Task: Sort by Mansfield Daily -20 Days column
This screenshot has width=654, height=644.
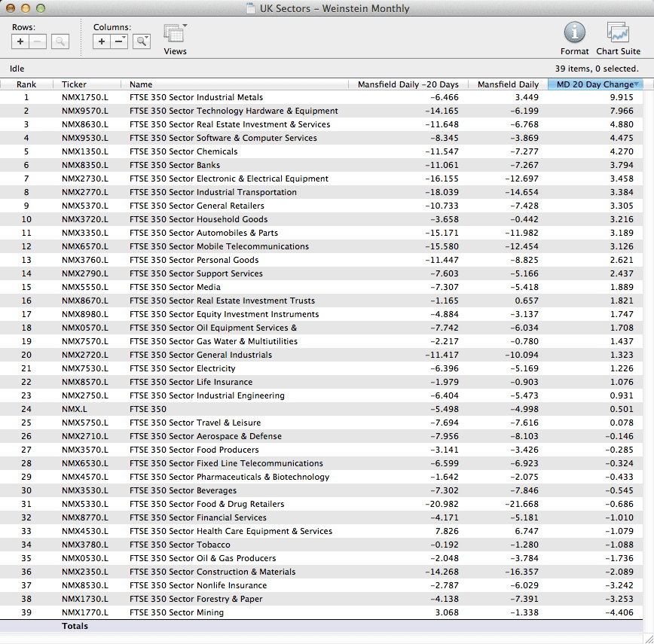Action: click(408, 84)
